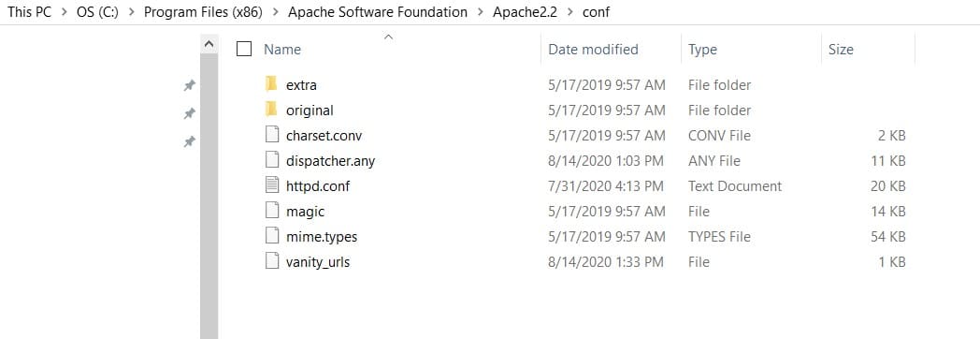Select the extra folder icon
The height and width of the screenshot is (339, 980).
pyautogui.click(x=270, y=83)
